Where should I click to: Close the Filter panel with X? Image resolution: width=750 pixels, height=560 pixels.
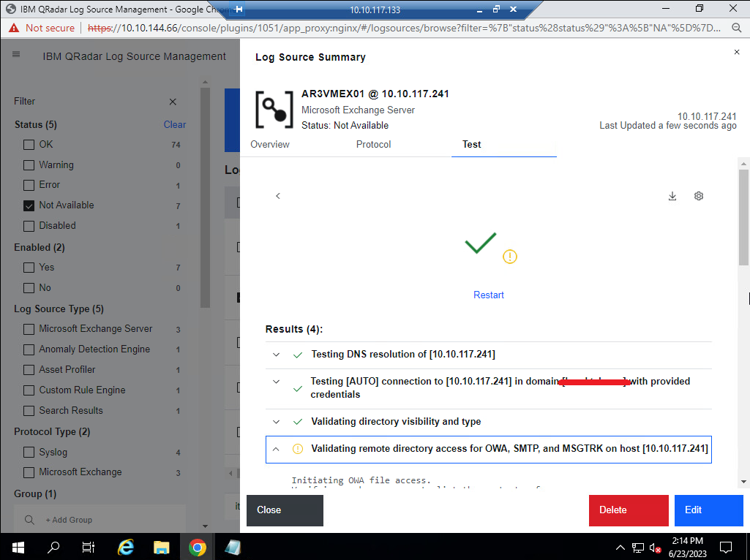point(173,102)
